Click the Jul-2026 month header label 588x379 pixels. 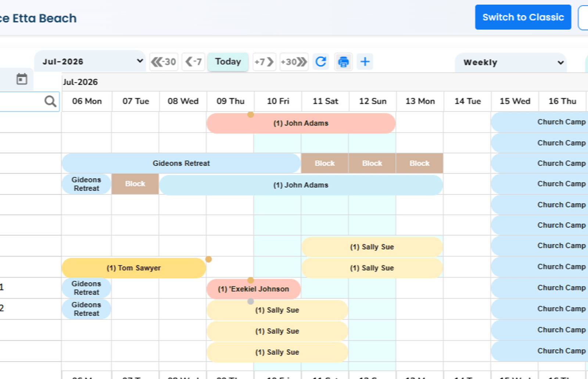80,82
